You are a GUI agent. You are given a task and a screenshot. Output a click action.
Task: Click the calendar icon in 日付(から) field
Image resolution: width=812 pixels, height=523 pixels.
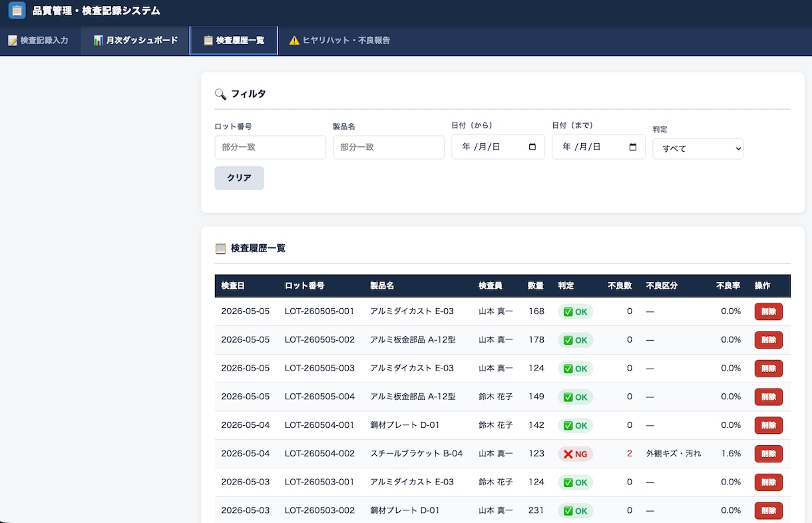[x=532, y=147]
